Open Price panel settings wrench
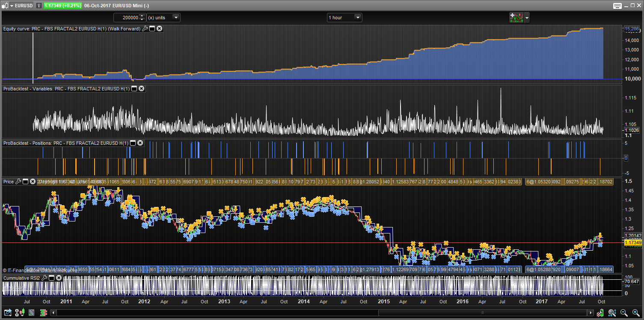This screenshot has width=644, height=320. point(18,182)
